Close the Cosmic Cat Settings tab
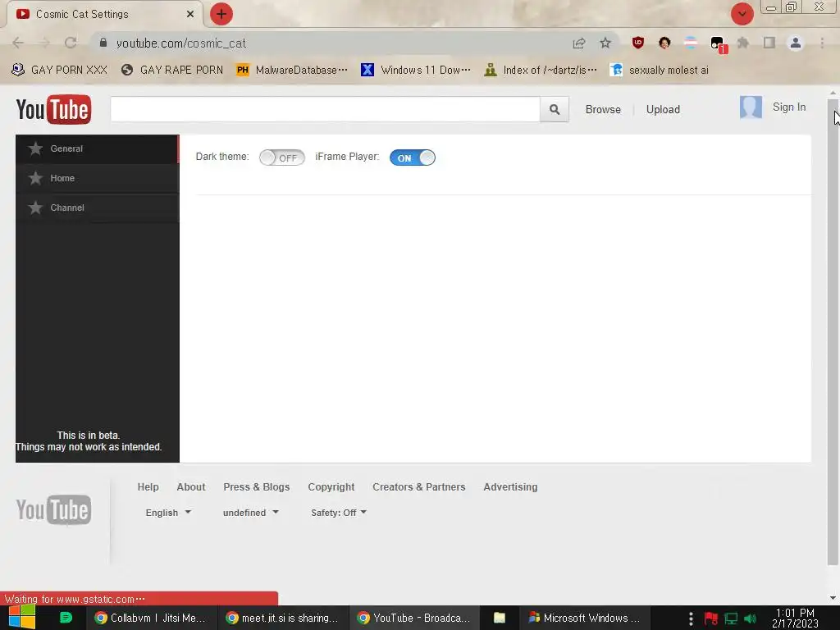The height and width of the screenshot is (630, 840). (x=190, y=14)
